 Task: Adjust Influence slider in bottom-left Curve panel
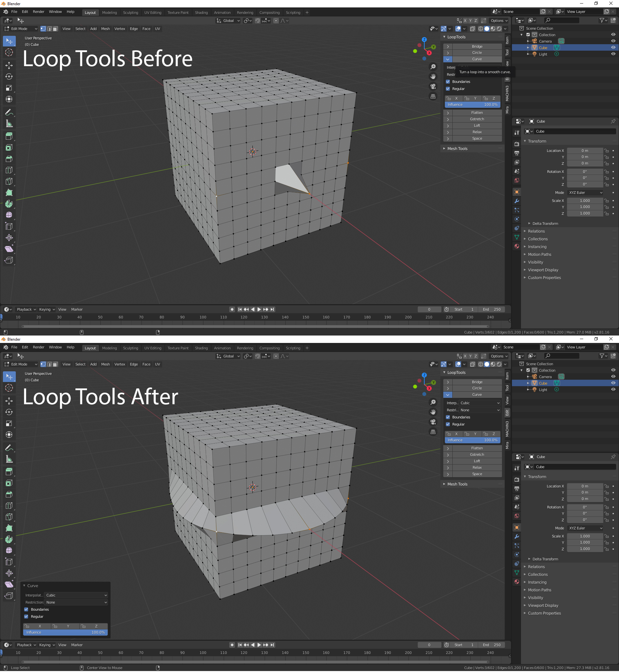[x=65, y=632]
